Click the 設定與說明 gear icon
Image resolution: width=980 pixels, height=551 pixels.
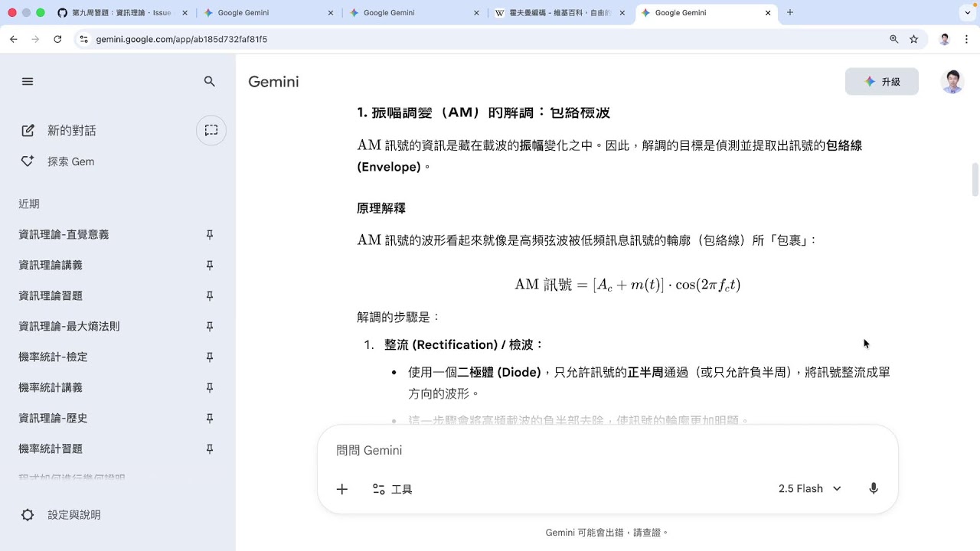click(x=28, y=515)
